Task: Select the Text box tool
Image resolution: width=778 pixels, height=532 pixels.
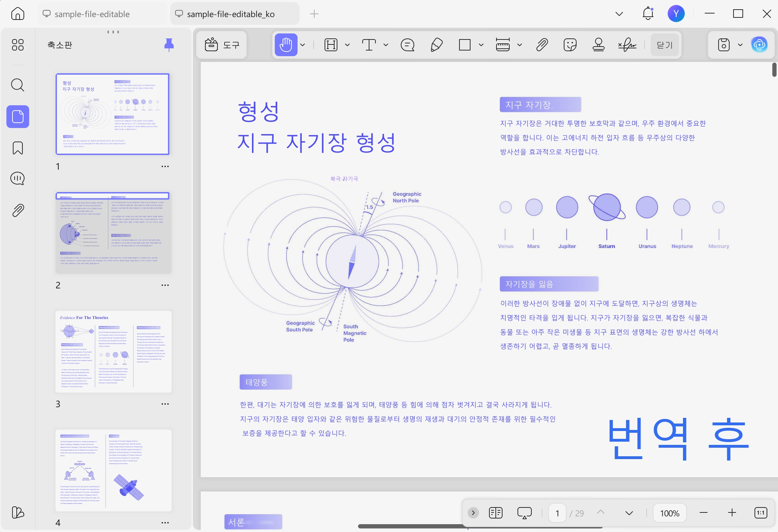Action: 369,45
